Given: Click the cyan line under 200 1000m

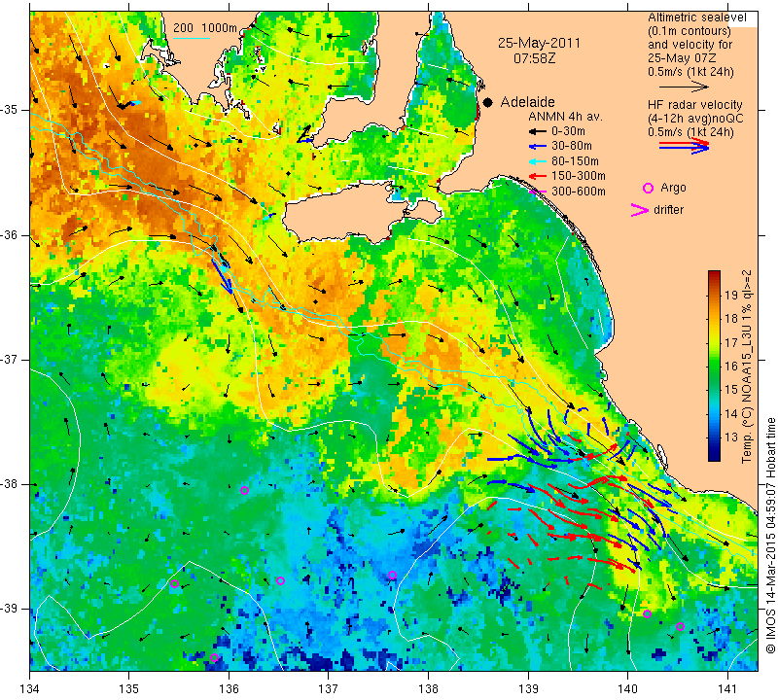Looking at the screenshot, I should click(x=192, y=37).
